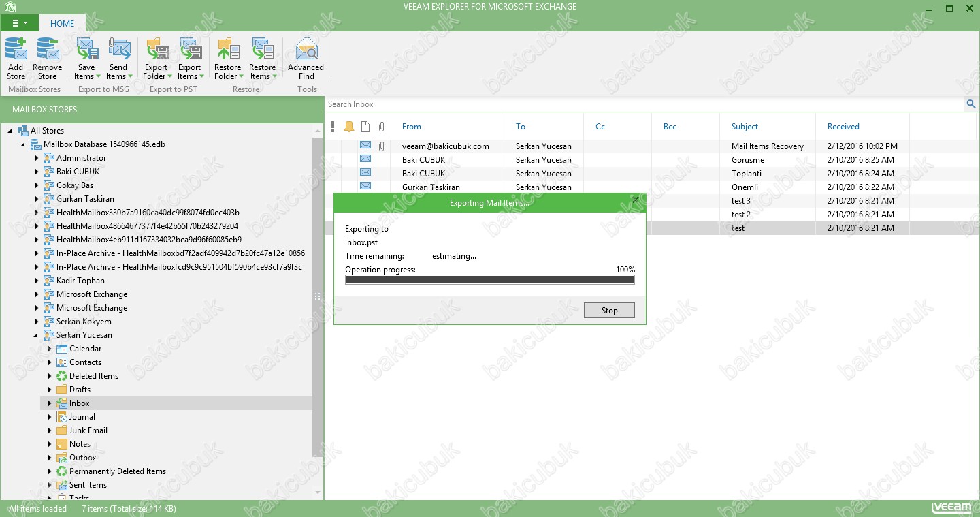
Task: Expand the Inbox folder node
Action: click(x=50, y=403)
